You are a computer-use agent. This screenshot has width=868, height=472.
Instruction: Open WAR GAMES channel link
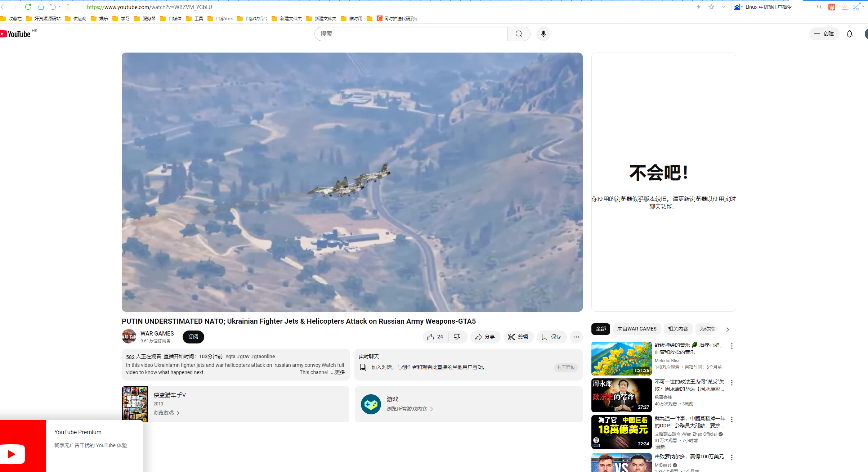click(157, 333)
